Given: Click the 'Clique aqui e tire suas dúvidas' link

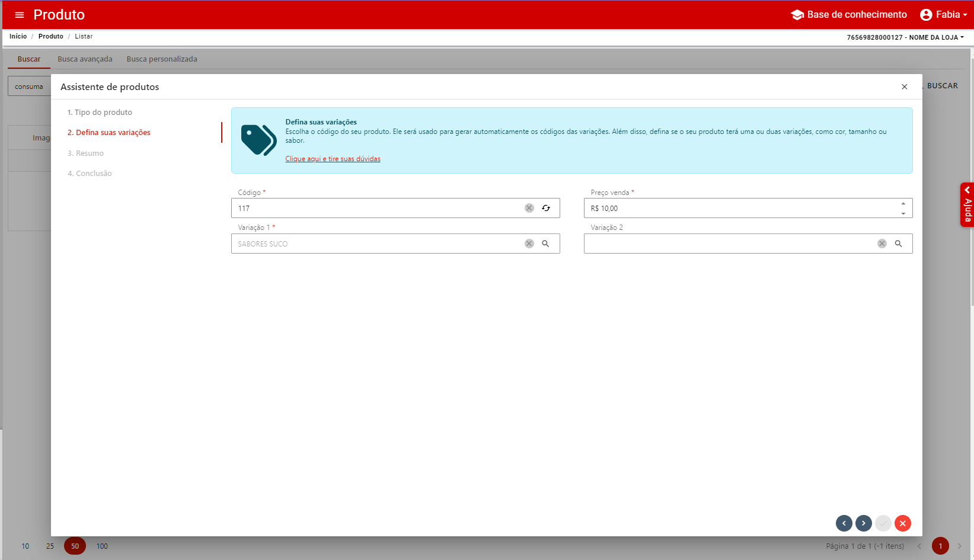Looking at the screenshot, I should (333, 159).
